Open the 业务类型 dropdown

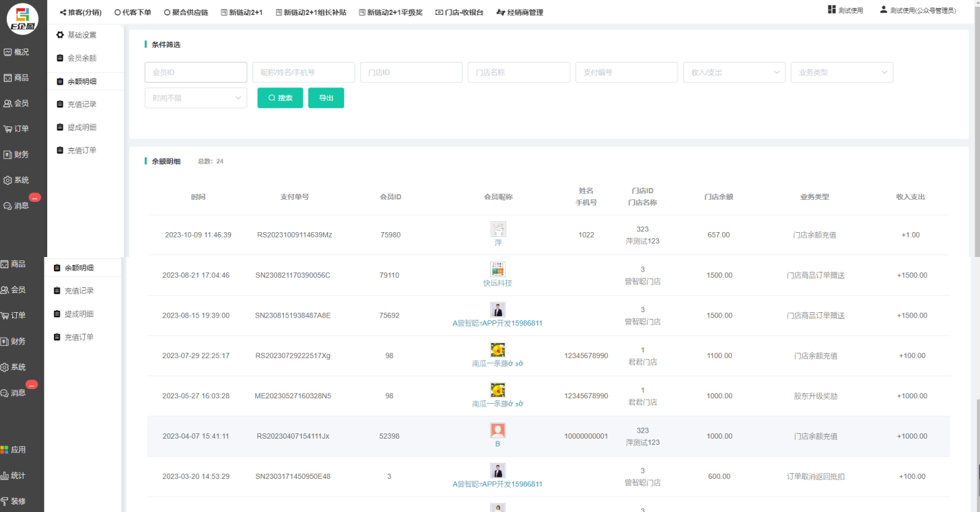tap(841, 73)
